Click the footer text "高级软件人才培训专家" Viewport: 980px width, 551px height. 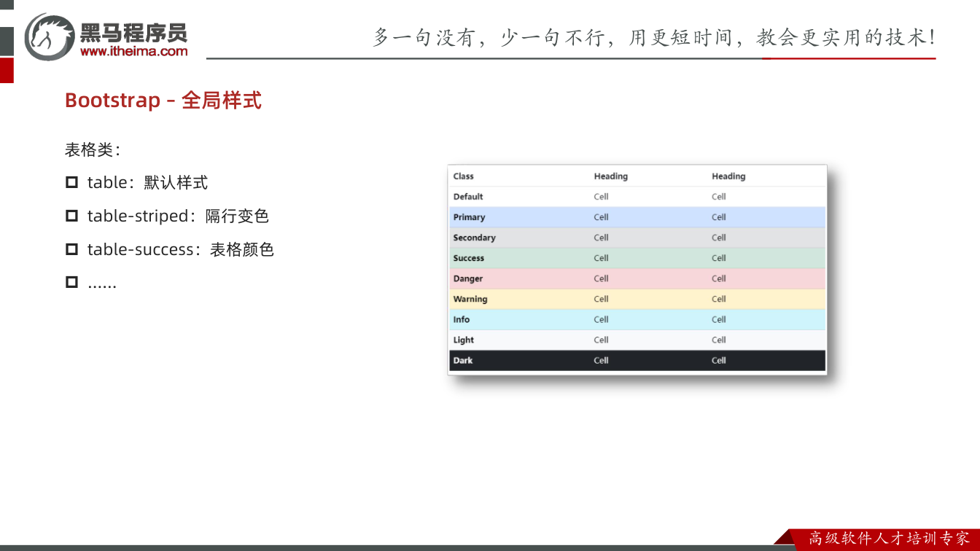890,539
